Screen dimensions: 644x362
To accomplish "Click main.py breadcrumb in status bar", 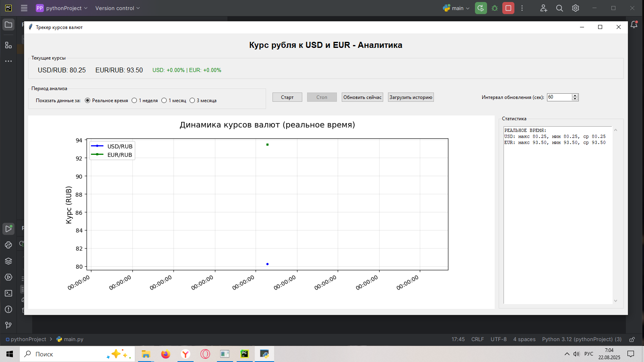I will pyautogui.click(x=70, y=339).
